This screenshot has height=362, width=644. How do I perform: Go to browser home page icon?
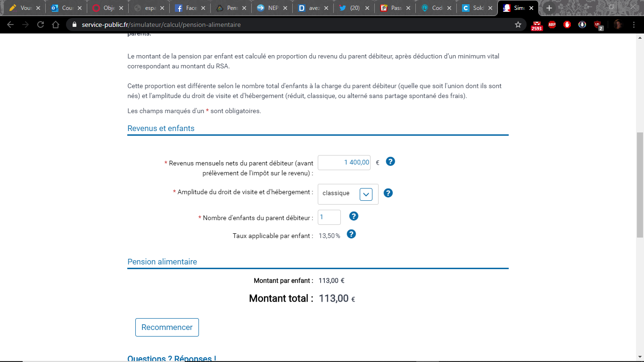[56, 25]
